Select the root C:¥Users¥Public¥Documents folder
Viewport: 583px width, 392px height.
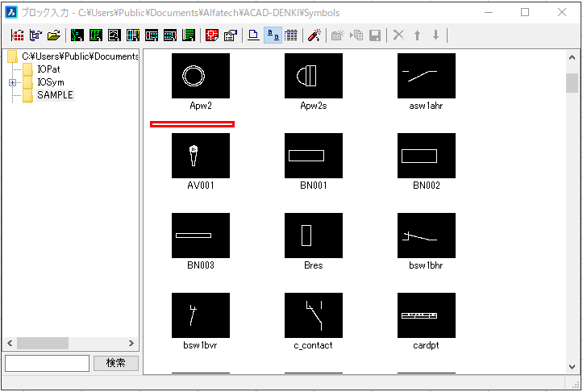coord(80,56)
